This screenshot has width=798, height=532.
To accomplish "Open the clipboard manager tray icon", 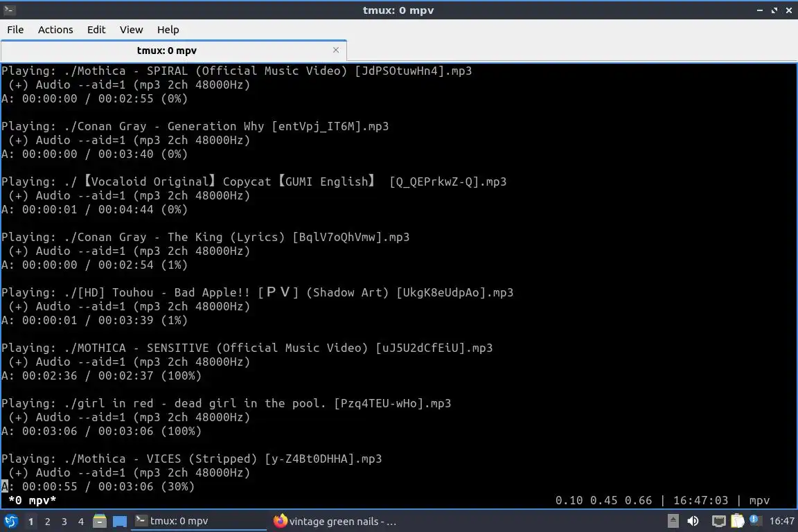I will [738, 521].
